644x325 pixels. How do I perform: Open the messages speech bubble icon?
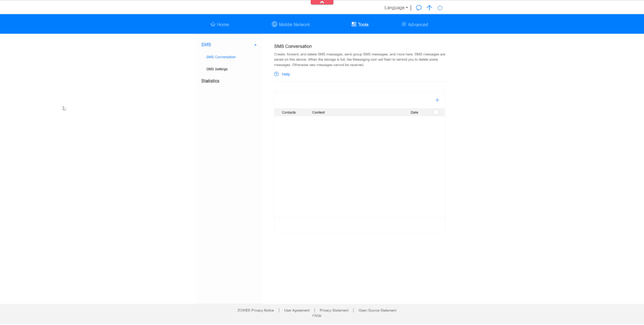coord(419,8)
